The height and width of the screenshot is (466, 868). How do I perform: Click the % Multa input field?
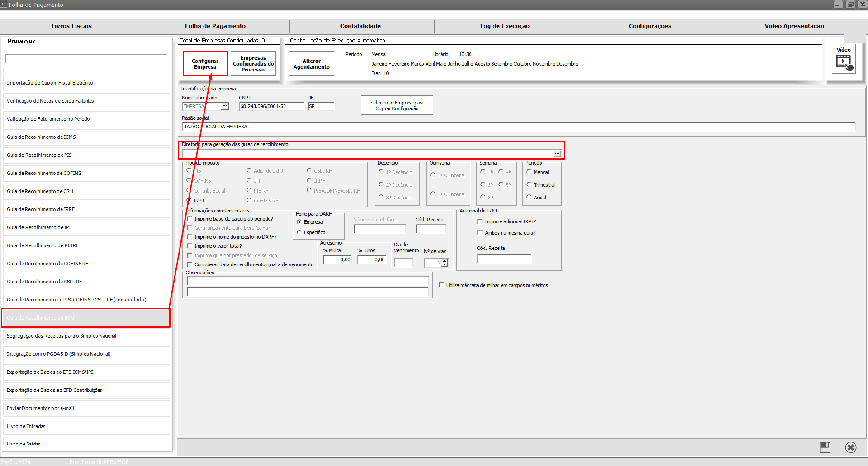coord(337,259)
